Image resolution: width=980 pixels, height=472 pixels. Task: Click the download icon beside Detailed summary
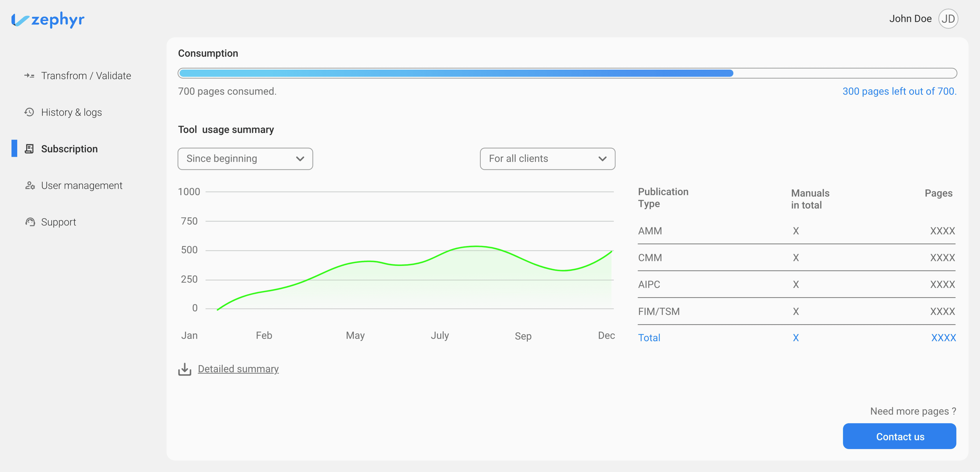pos(185,369)
